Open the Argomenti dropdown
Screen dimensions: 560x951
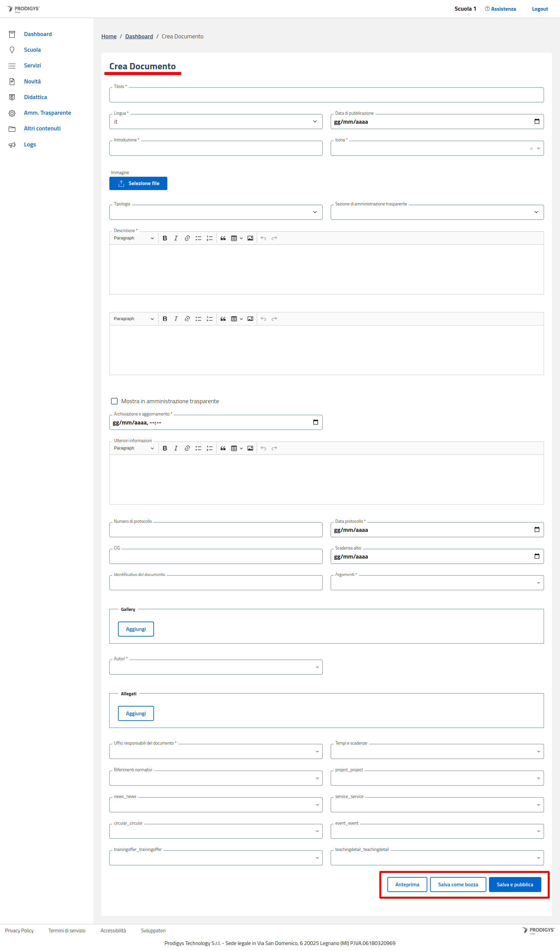[437, 583]
